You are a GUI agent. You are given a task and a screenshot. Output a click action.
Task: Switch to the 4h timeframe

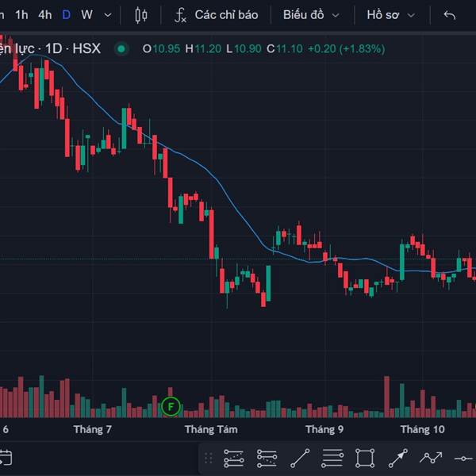click(45, 14)
